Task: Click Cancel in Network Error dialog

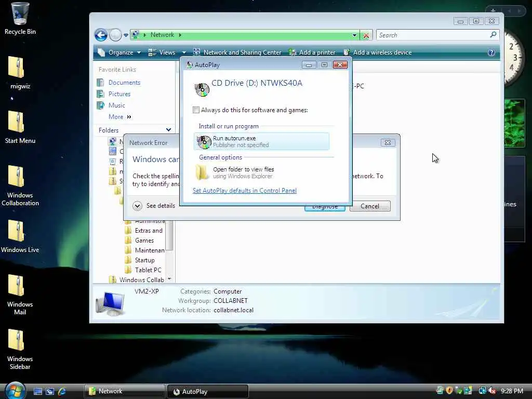Action: point(370,206)
